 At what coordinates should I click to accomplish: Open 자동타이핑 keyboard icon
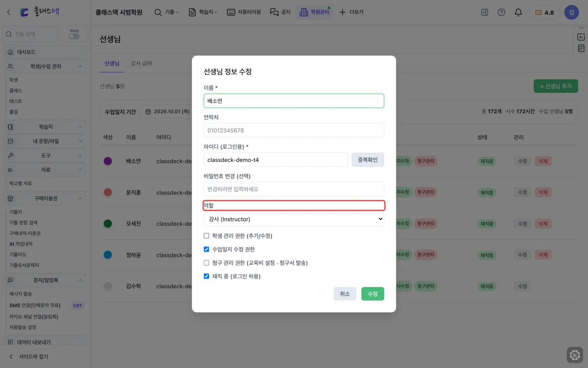[231, 12]
